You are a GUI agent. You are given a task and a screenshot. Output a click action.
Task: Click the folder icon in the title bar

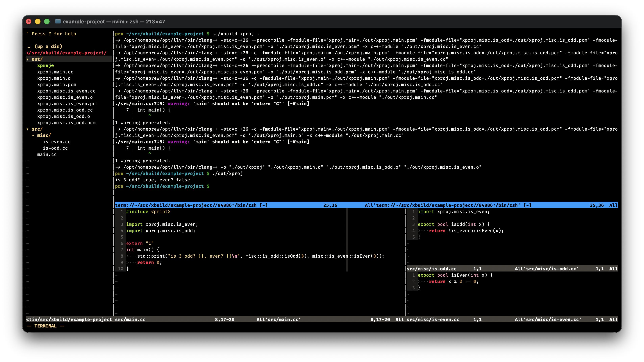coord(58,21)
